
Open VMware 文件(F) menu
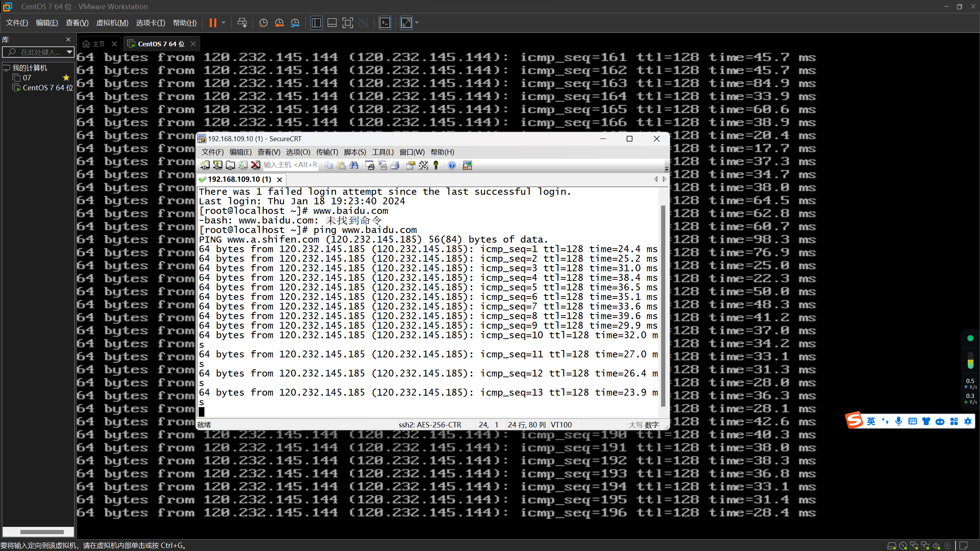point(17,23)
